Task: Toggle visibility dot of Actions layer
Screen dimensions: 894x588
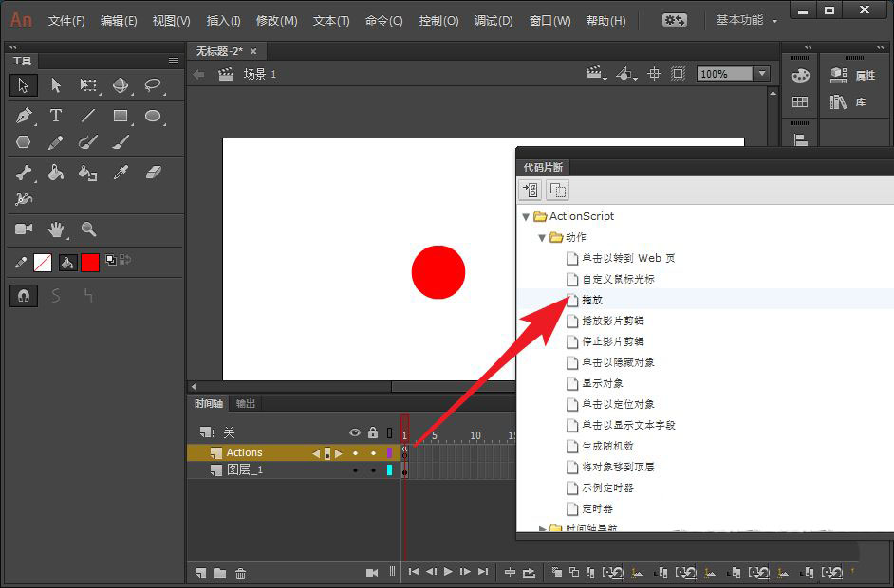Action: tap(355, 453)
